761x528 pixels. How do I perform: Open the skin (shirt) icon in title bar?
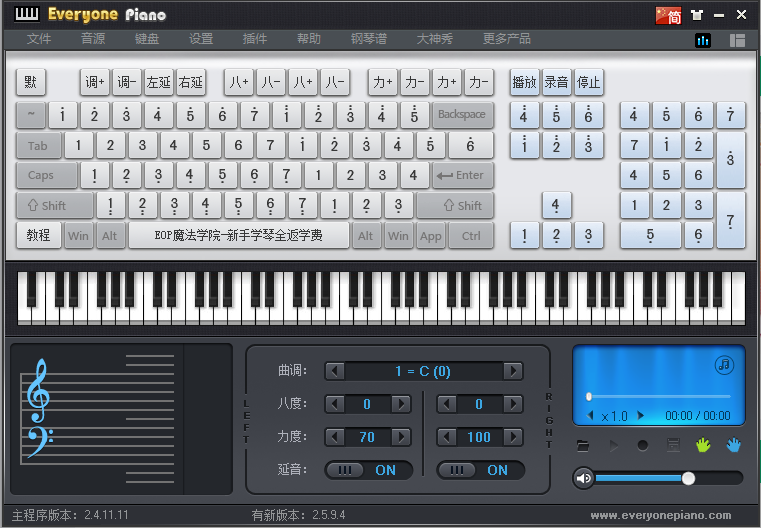click(x=697, y=16)
